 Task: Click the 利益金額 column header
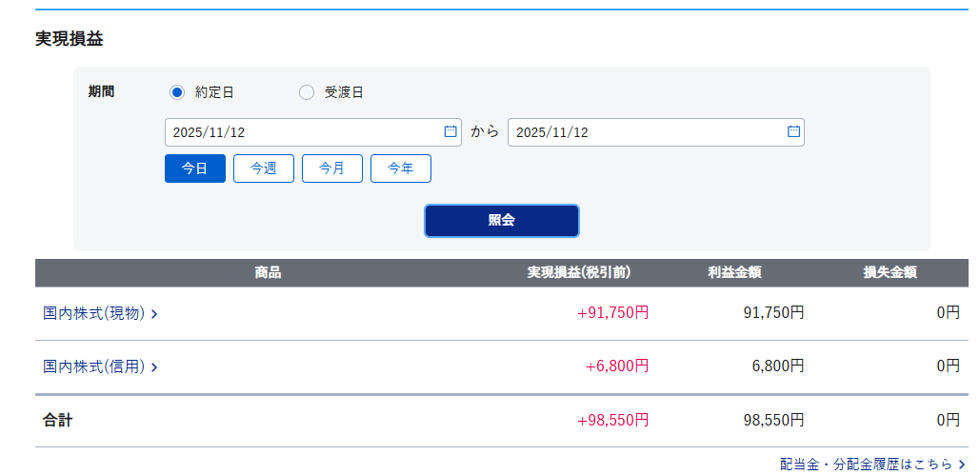pos(733,273)
